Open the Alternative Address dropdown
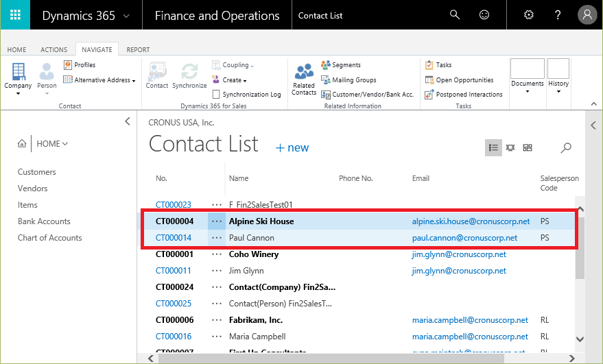Screen dimensions: 603x364 point(99,80)
